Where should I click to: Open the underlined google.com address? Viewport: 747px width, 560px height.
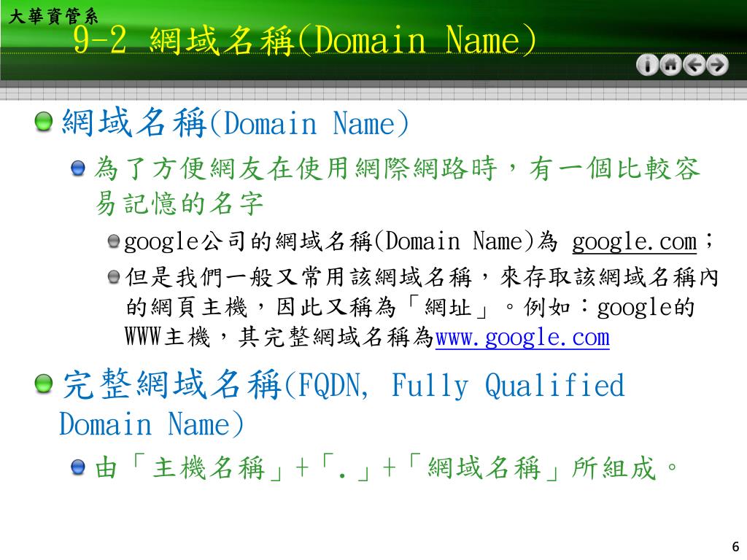tap(634, 241)
